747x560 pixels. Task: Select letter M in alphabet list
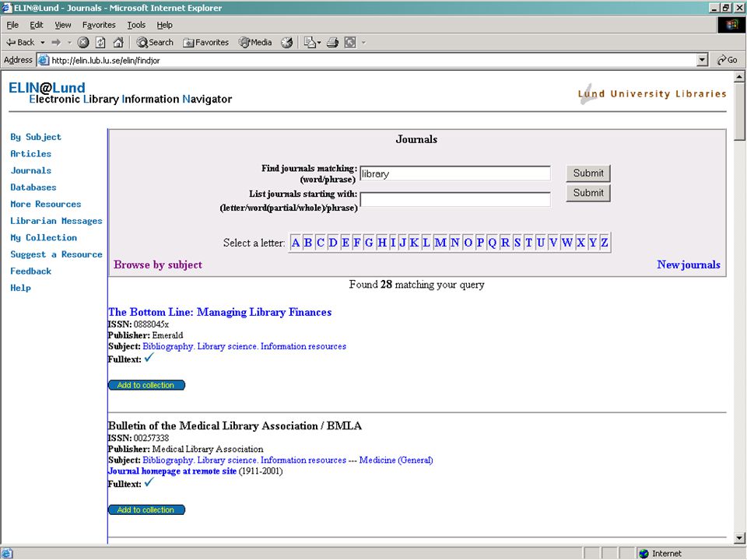point(440,243)
